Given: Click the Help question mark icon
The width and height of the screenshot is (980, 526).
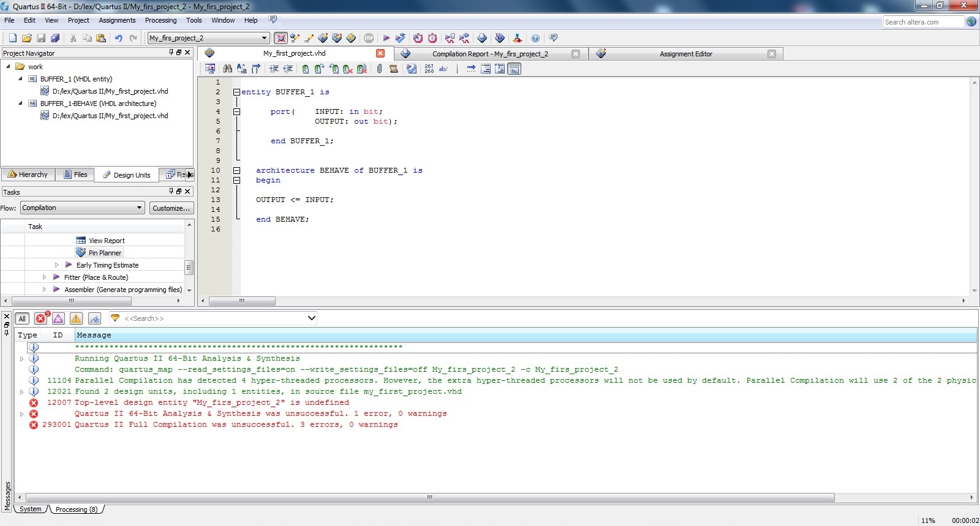Looking at the screenshot, I should pos(535,38).
